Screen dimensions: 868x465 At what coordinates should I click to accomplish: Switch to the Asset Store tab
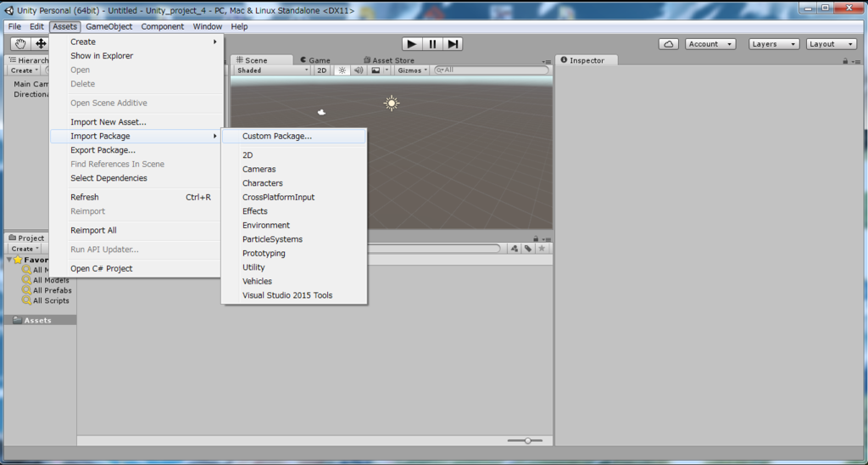389,60
